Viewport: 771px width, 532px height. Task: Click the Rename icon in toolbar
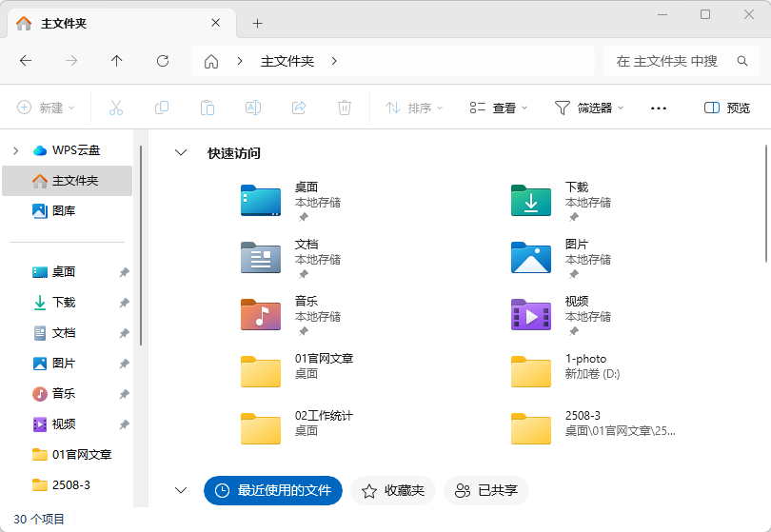coord(253,108)
